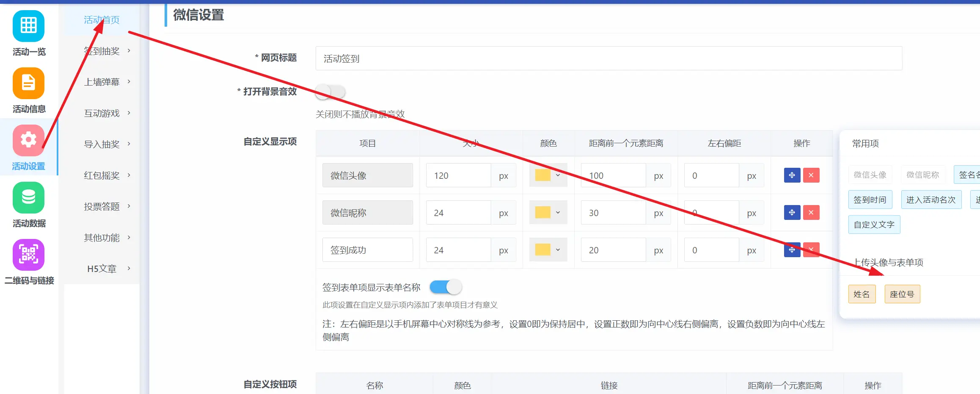Viewport: 980px width, 394px height.
Task: Select the 活动设置 gear icon
Action: pyautogui.click(x=28, y=140)
